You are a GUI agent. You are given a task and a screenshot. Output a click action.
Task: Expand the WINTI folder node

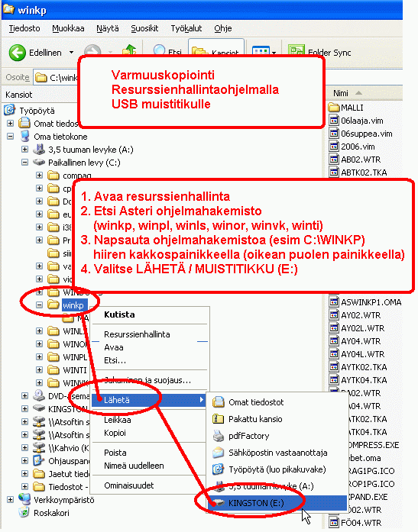(x=40, y=370)
